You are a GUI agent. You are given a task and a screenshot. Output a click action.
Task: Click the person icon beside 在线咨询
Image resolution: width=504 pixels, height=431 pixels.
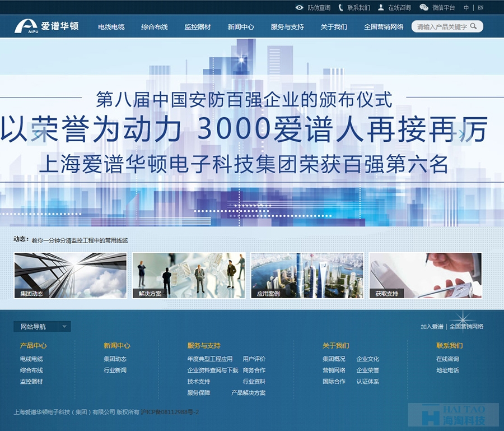click(381, 7)
